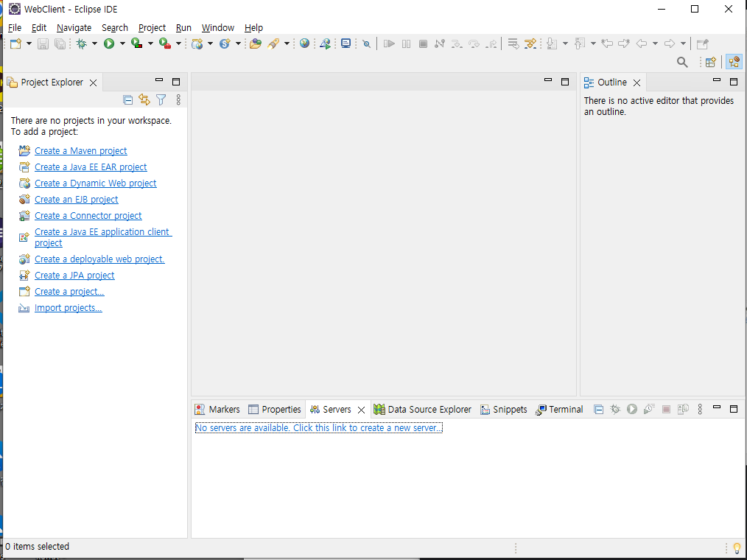Open the Back navigation history dropdown arrow

click(655, 44)
